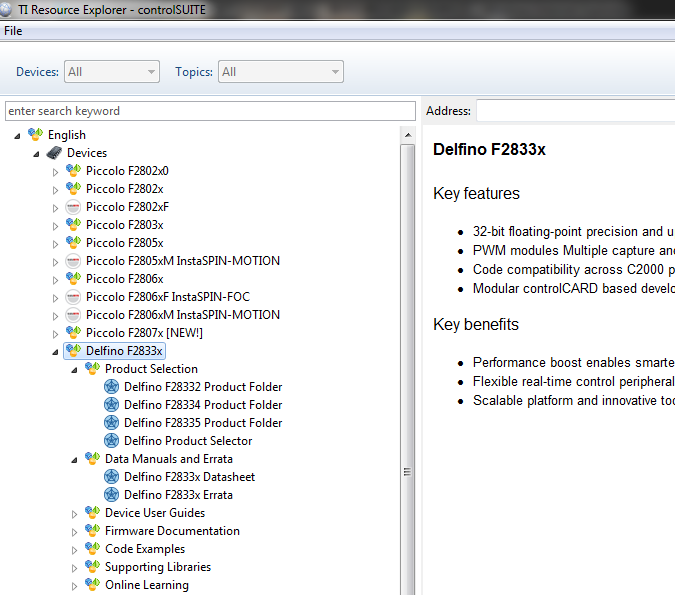675x595 pixels.
Task: Open Delfino F2833x Errata entry
Action: (178, 495)
